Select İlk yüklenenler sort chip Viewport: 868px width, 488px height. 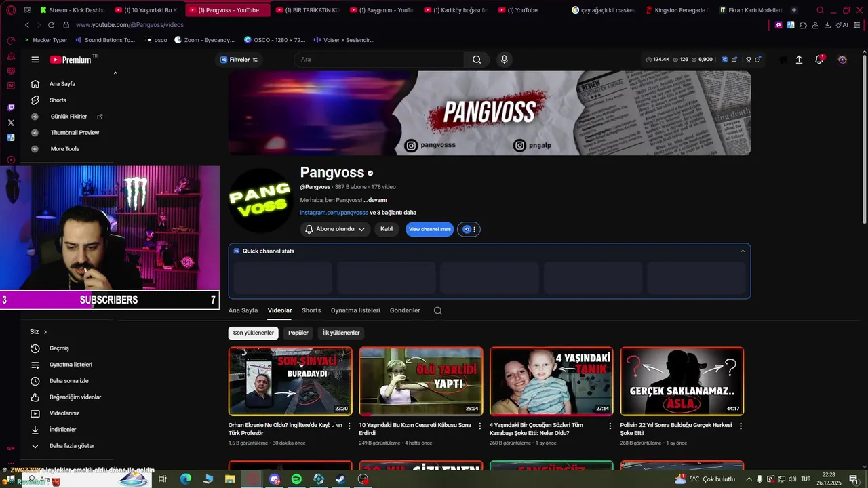coord(341,333)
